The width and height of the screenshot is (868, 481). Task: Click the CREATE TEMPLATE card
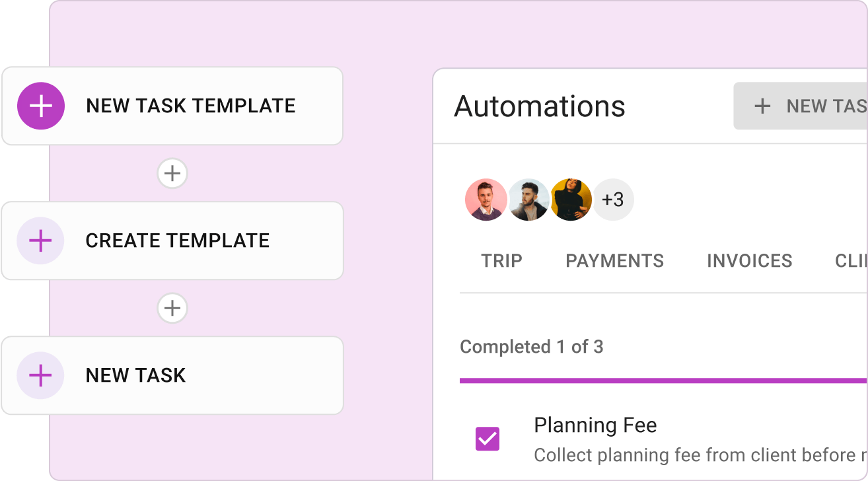(x=172, y=240)
